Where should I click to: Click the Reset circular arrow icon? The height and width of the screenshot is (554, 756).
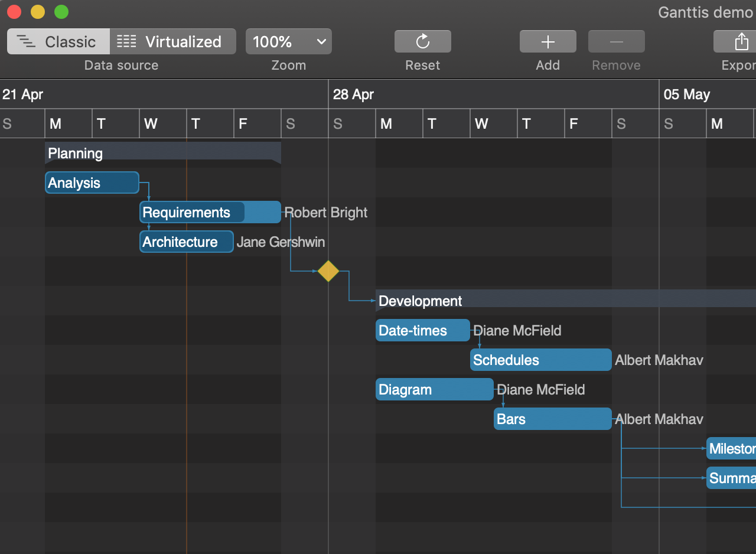422,41
